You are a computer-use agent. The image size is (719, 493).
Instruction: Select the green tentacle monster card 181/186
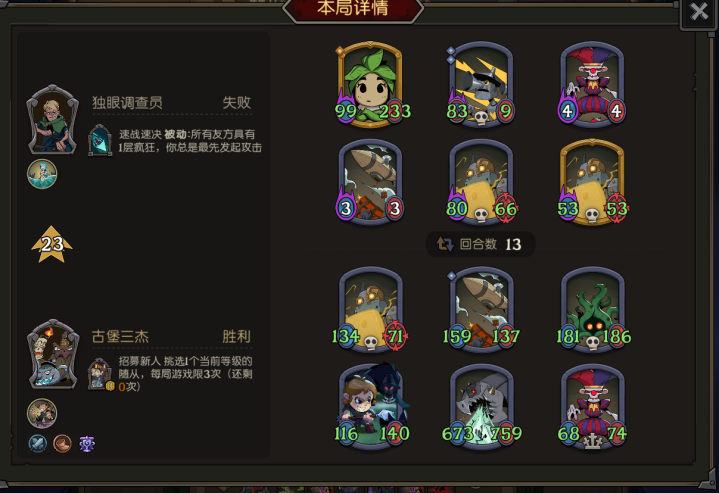point(592,310)
